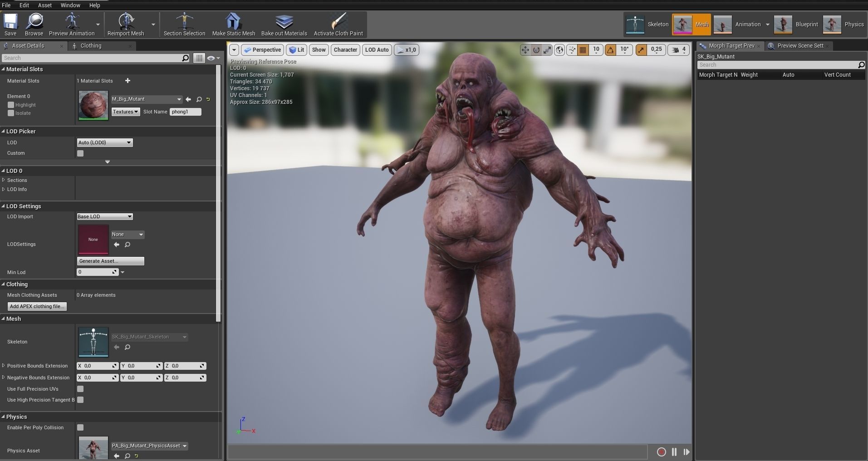Step forward one frame in preview
The height and width of the screenshot is (461, 868).
(687, 452)
